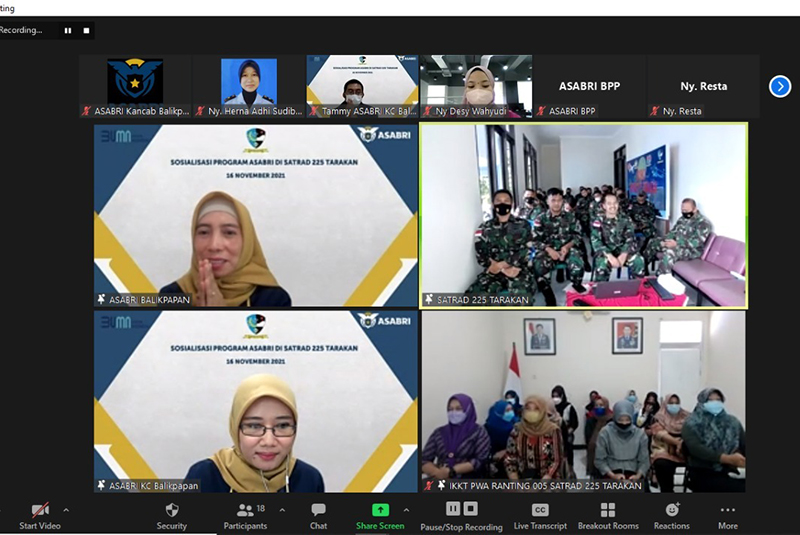Select ASABRI Kancab Balikpapan participant thumbnail
800x535 pixels.
pyautogui.click(x=135, y=86)
